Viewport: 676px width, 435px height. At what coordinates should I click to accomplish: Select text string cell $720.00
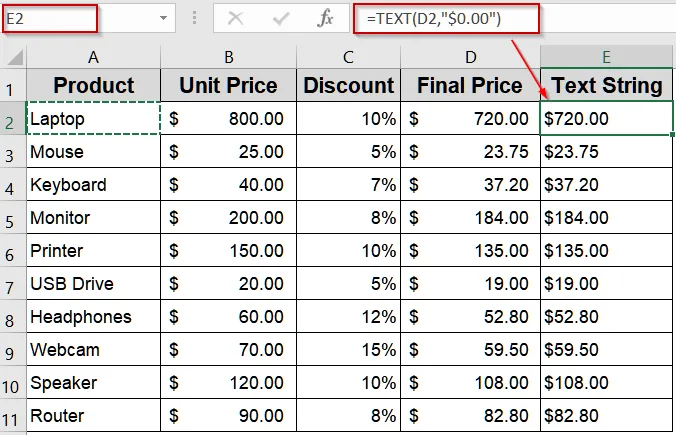pos(606,118)
